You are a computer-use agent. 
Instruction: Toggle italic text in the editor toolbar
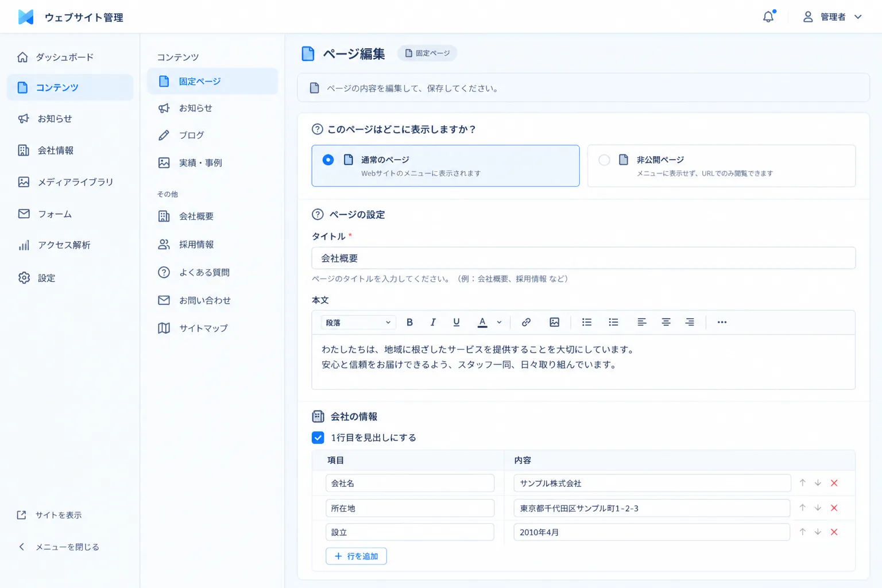(x=433, y=322)
